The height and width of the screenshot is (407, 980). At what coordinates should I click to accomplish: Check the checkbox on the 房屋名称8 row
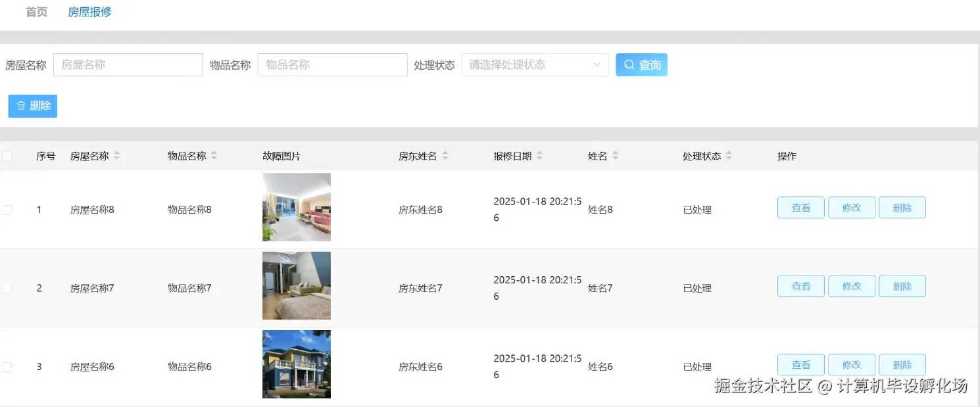point(7,209)
